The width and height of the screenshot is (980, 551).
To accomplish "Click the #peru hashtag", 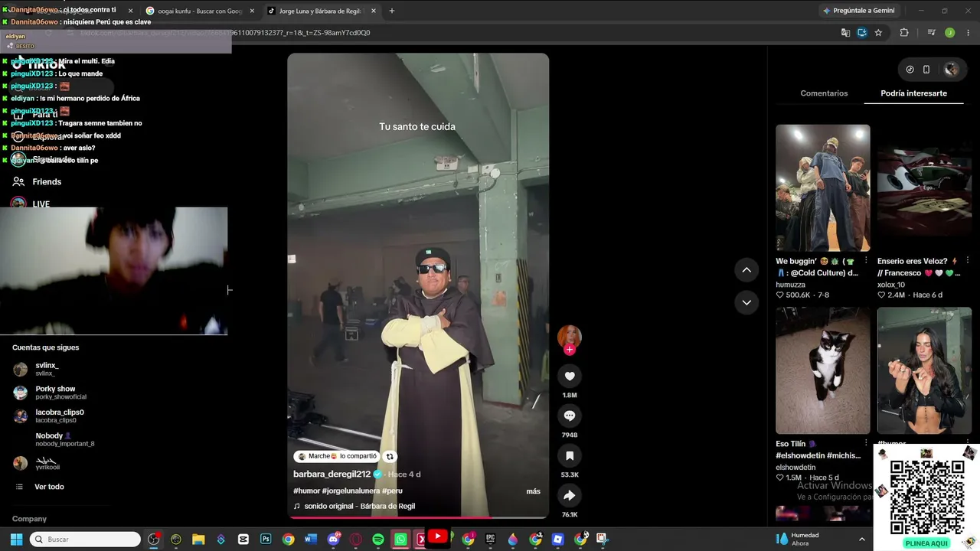I will tap(392, 491).
